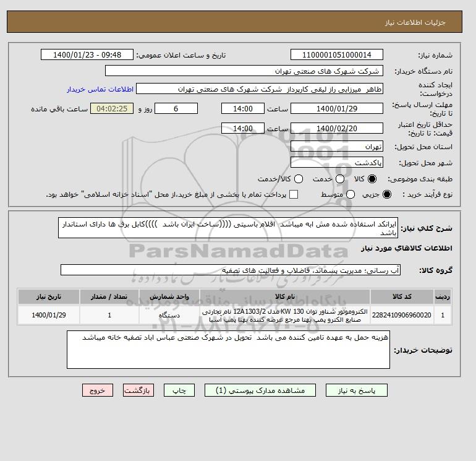This screenshot has height=461, width=476.
Task: Toggle the Islamic treasury payment checkbox
Action: [294, 194]
